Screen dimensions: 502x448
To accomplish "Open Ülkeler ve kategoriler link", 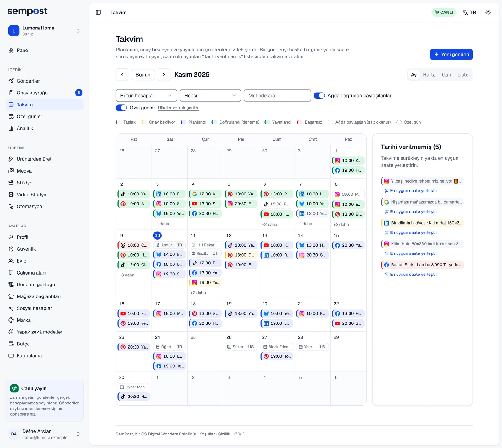I will 178,108.
